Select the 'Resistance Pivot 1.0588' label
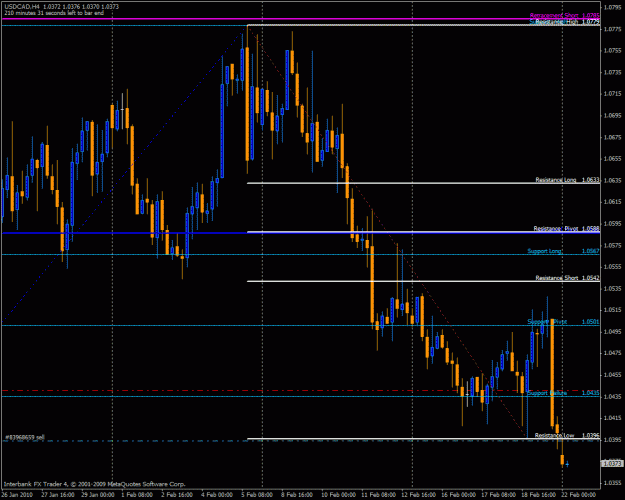This screenshot has width=625, height=500. tap(566, 228)
